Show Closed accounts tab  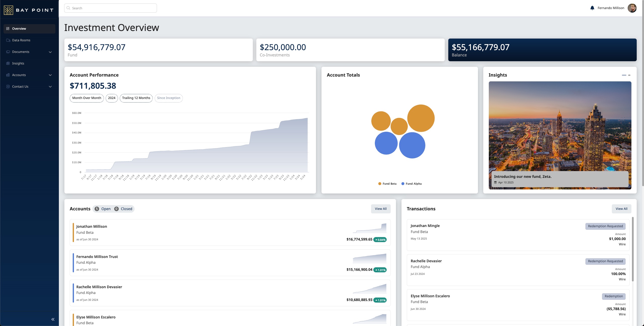coord(123,209)
